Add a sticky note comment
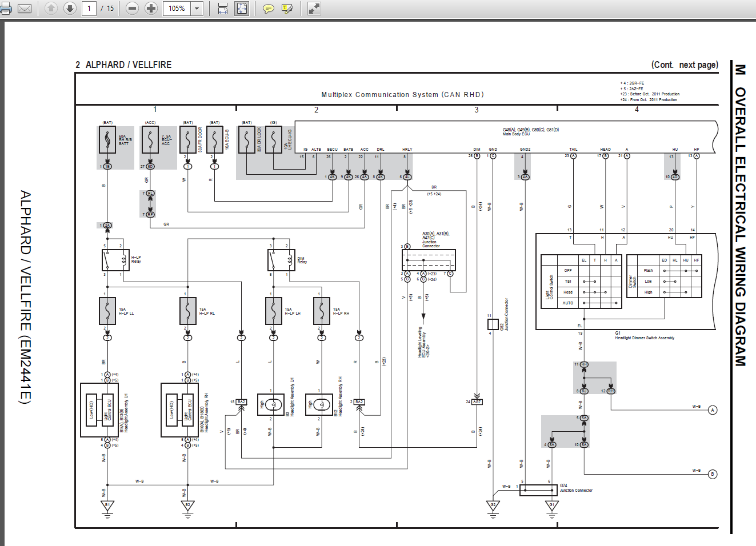756x546 pixels. 268,9
